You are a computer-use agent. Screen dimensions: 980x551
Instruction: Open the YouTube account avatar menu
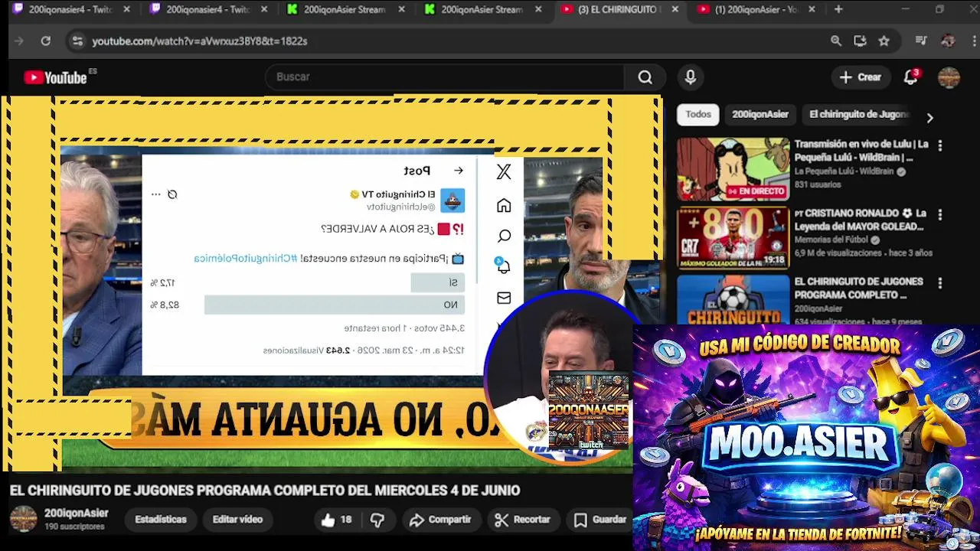pyautogui.click(x=949, y=77)
